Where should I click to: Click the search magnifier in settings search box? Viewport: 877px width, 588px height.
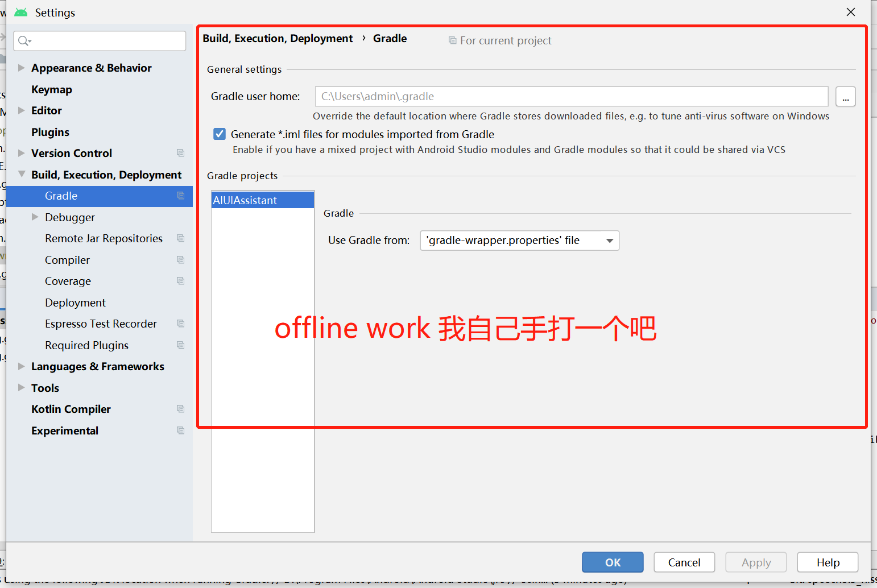pyautogui.click(x=24, y=41)
